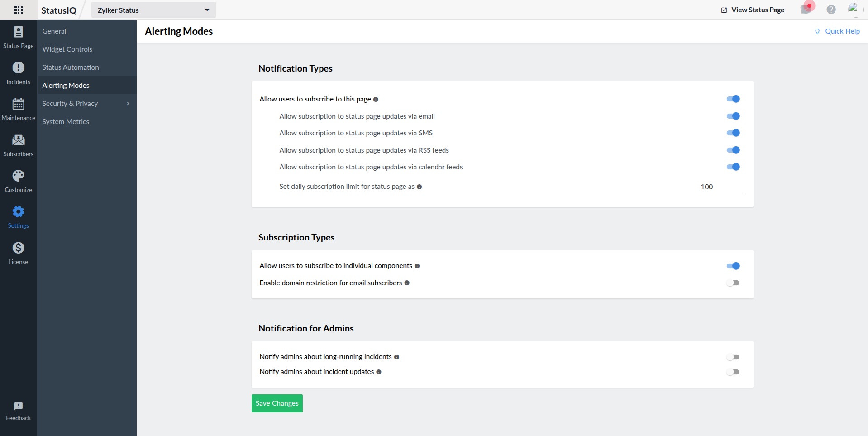Viewport: 868px width, 436px height.
Task: Expand the Security & Privacy submenu
Action: (86, 104)
